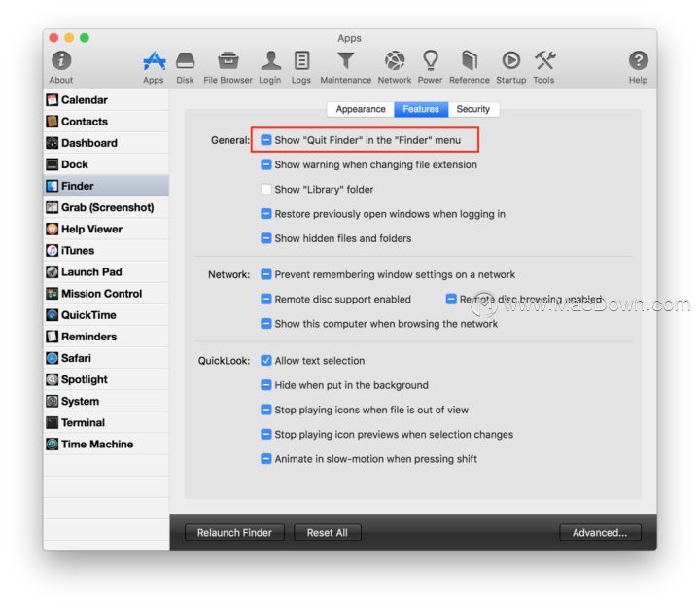
Task: Click the Help question mark icon
Action: [639, 60]
